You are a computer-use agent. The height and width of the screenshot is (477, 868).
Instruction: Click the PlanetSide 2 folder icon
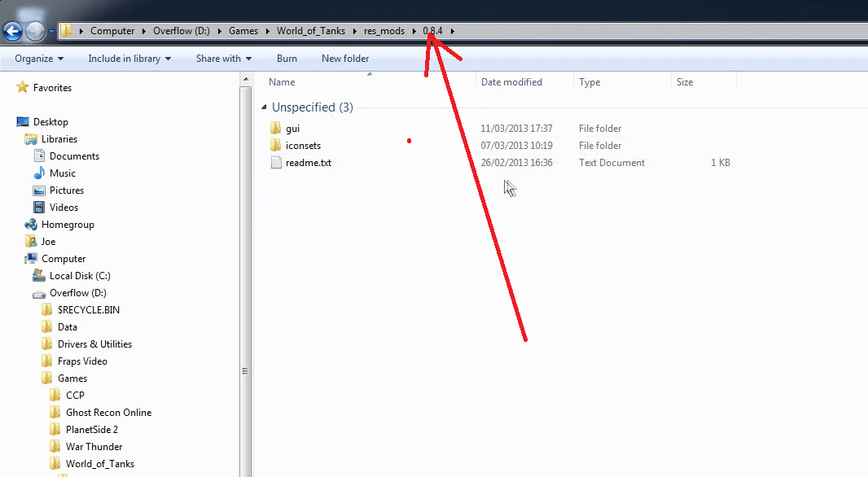(x=55, y=430)
